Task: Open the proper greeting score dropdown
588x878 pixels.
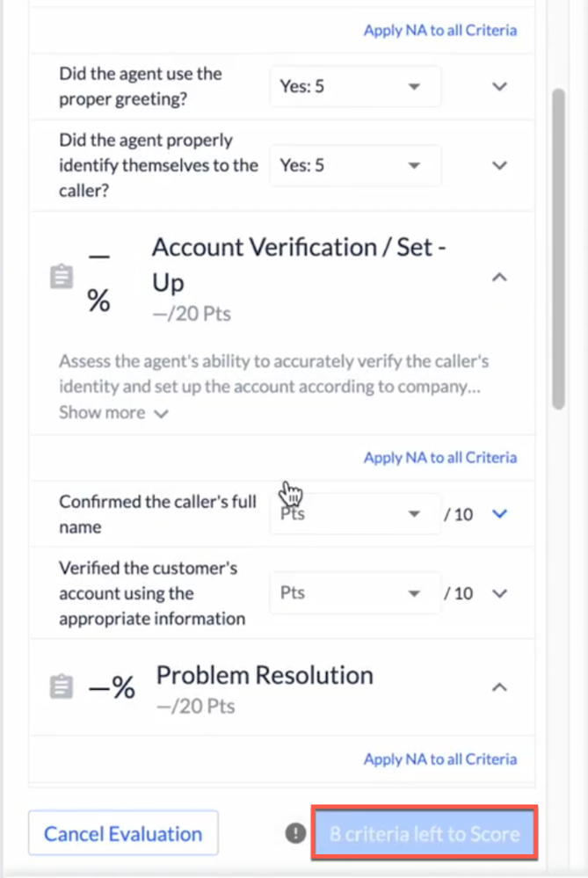Action: [x=354, y=87]
